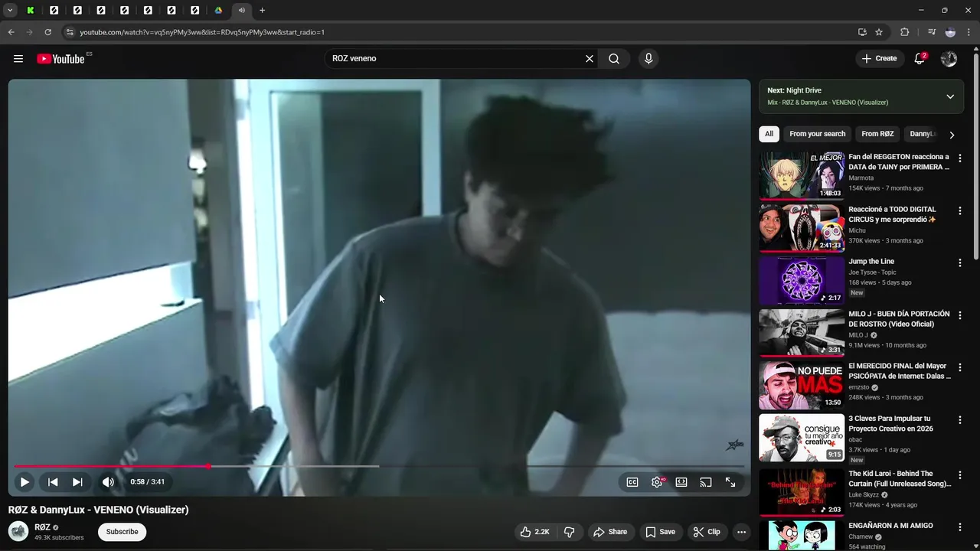Open the tab search dropdown arrow
Screen dimensions: 980x551
click(x=10, y=10)
